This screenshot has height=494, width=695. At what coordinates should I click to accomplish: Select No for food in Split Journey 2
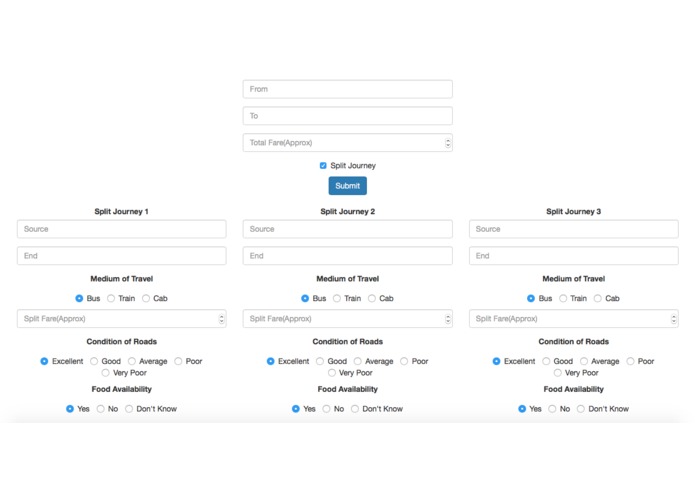tap(327, 409)
